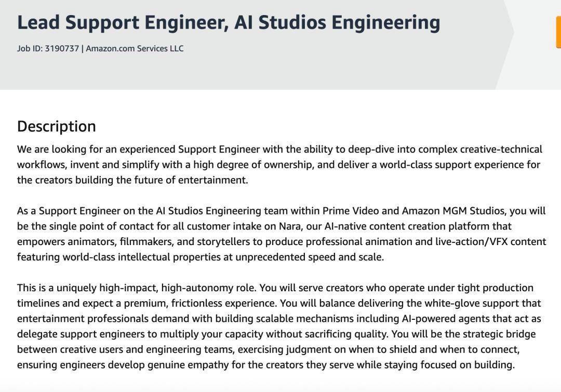Click the words "AI Studios Engineering" in title

click(x=337, y=22)
